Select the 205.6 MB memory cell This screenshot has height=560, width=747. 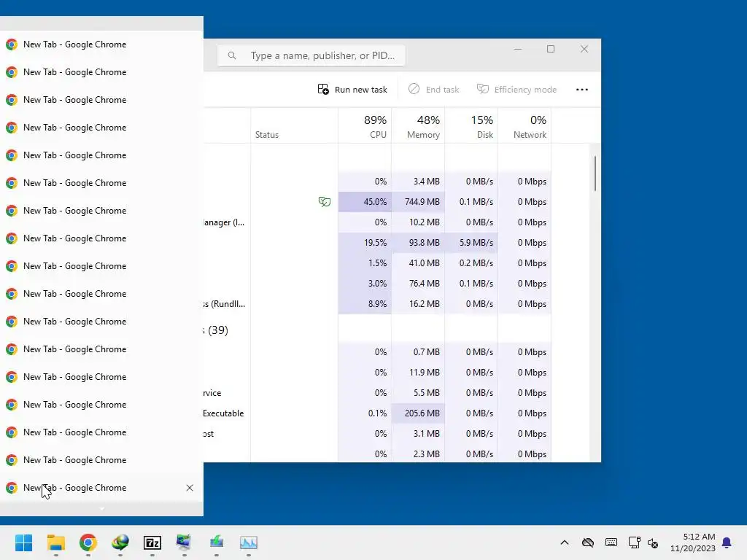point(418,413)
